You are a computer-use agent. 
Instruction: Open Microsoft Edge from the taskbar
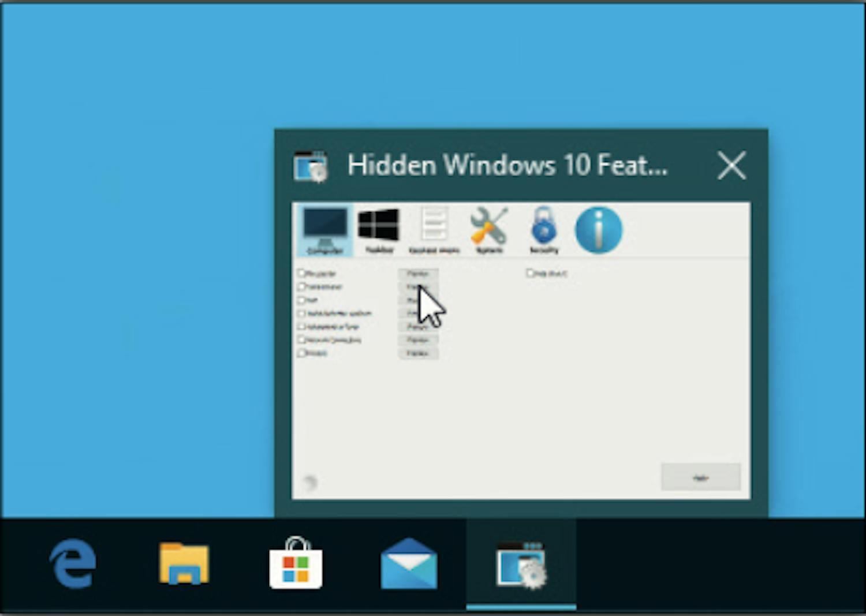(73, 564)
